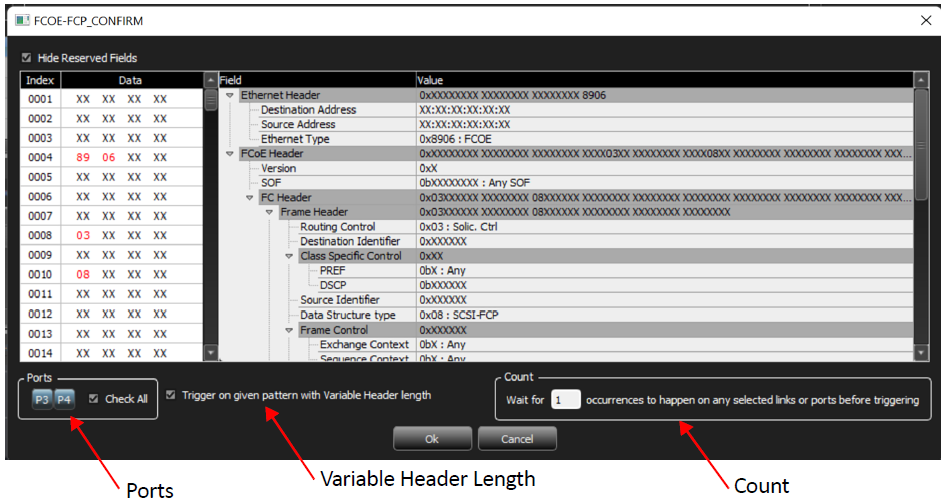Disable Trigger on pattern with Variable Header length
The width and height of the screenshot is (946, 499).
(x=171, y=395)
